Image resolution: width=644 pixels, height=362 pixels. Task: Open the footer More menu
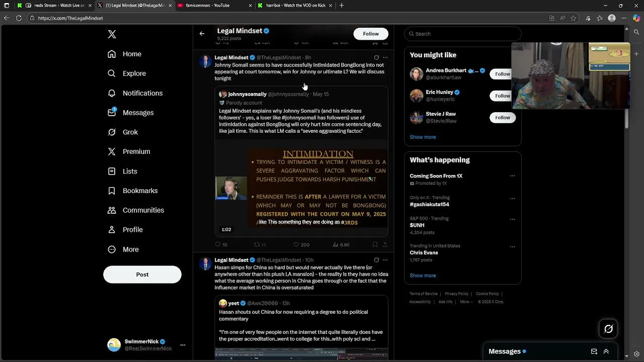(x=465, y=302)
